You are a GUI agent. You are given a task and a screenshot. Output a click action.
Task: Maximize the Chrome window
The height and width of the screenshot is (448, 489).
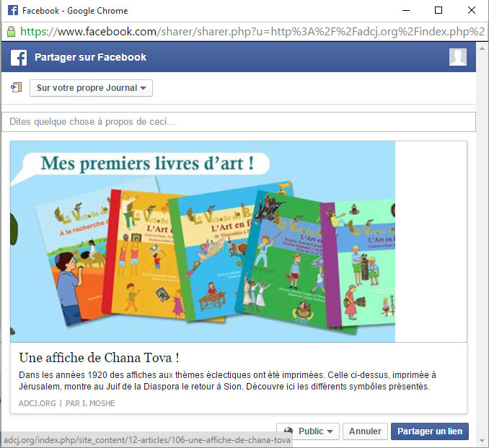(439, 10)
